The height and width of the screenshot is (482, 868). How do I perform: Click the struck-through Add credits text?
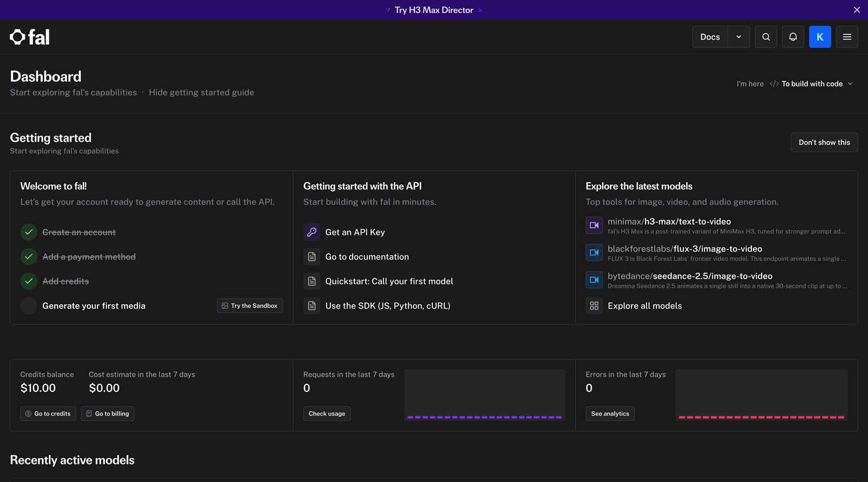(x=66, y=281)
